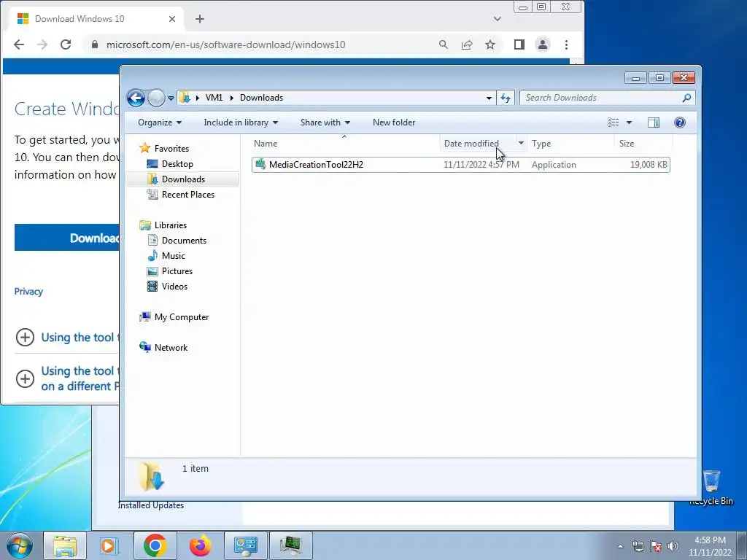The height and width of the screenshot is (560, 747).
Task: Open the Include in library menu
Action: (241, 122)
